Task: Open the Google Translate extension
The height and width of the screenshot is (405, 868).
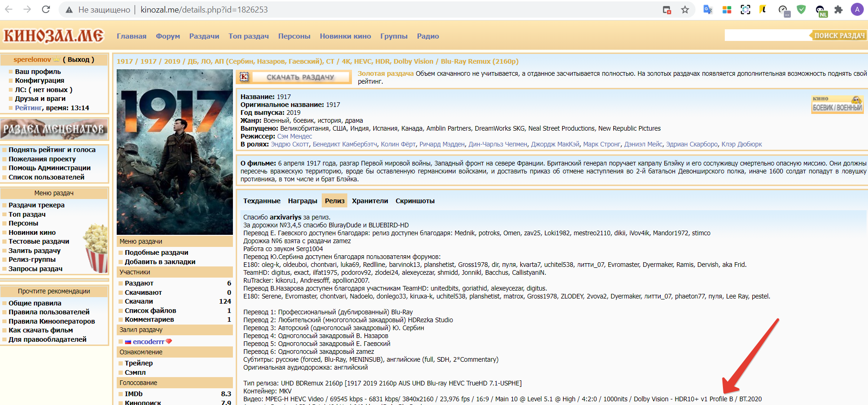Action: pyautogui.click(x=708, y=9)
